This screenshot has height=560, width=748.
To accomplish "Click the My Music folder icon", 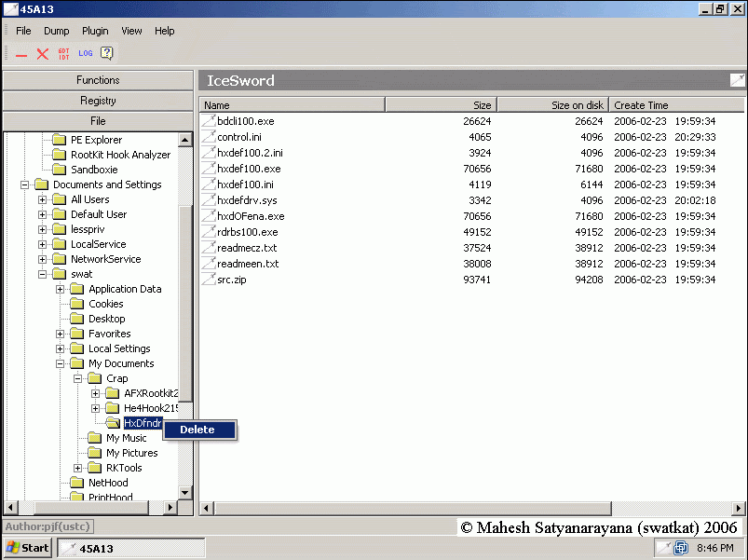I will pos(94,437).
